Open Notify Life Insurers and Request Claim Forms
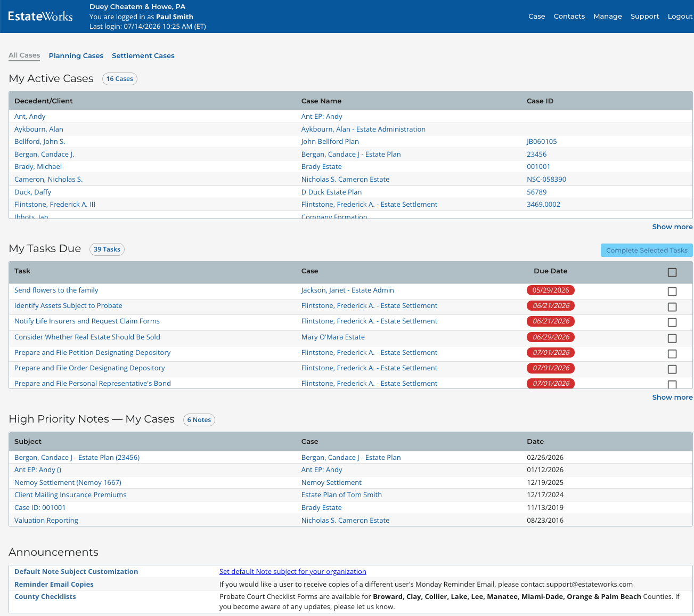 point(87,321)
